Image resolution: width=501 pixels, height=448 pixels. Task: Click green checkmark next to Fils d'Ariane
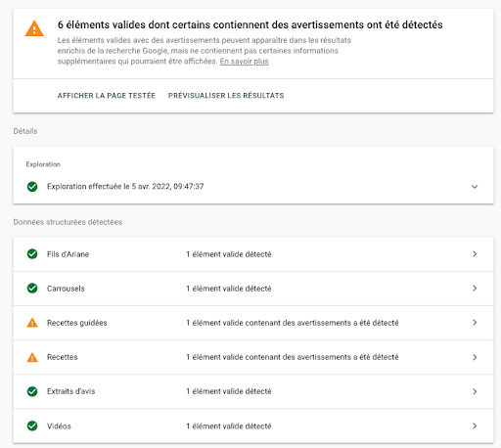[x=32, y=254]
